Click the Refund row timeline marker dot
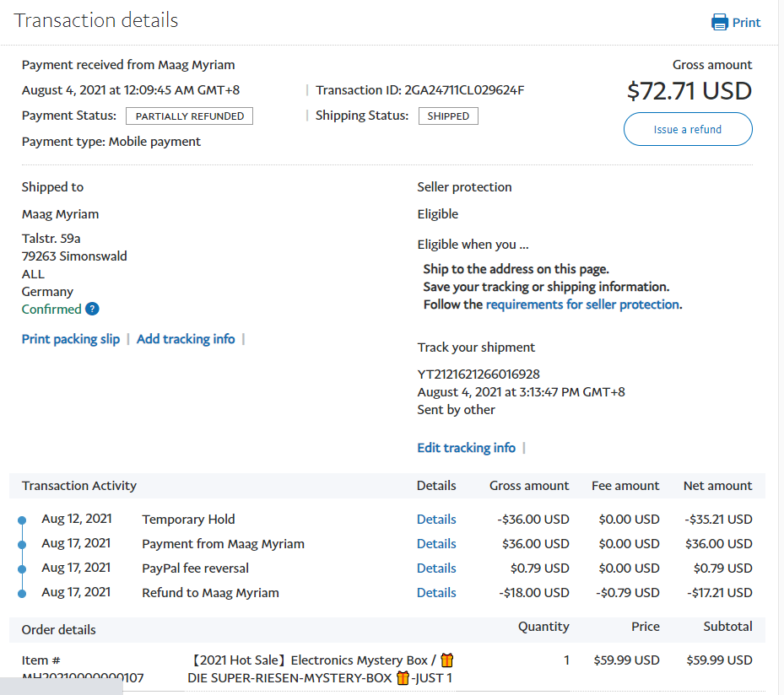 (22, 594)
